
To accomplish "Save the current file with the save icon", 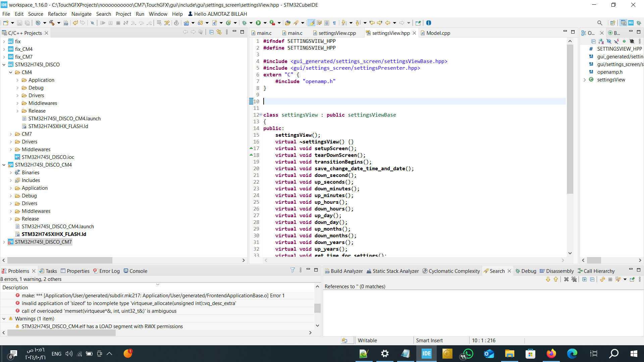I will [x=19, y=23].
